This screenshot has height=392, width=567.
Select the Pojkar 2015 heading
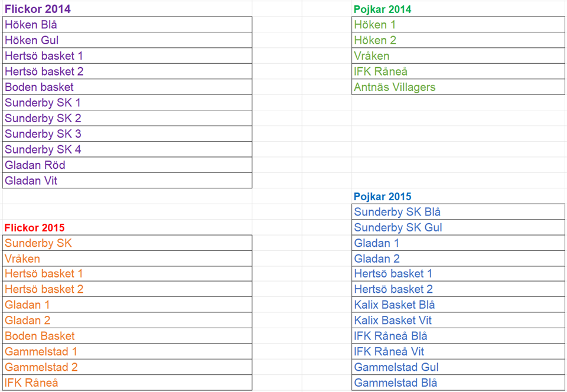(383, 197)
